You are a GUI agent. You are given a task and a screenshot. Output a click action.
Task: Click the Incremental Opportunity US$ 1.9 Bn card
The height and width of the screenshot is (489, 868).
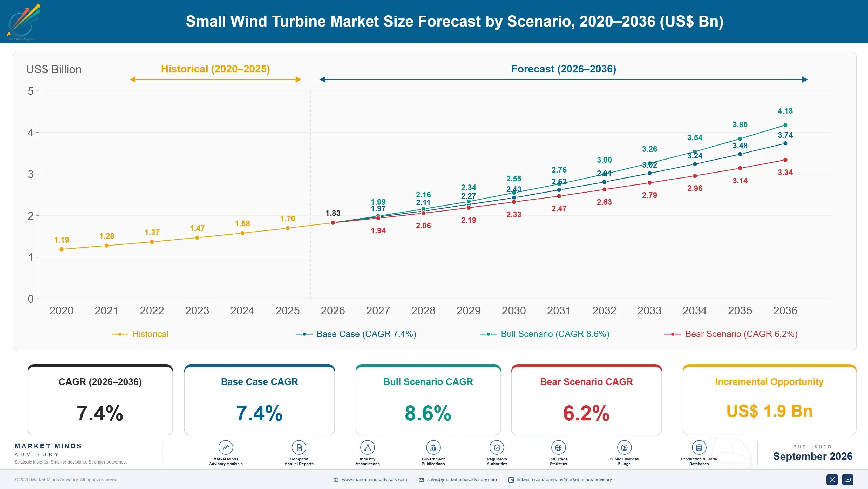769,400
